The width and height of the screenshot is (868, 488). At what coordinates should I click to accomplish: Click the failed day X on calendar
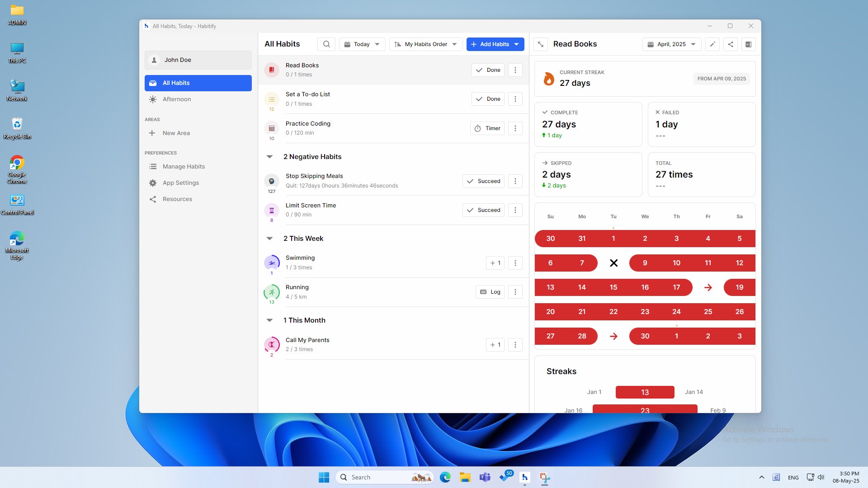[613, 263]
